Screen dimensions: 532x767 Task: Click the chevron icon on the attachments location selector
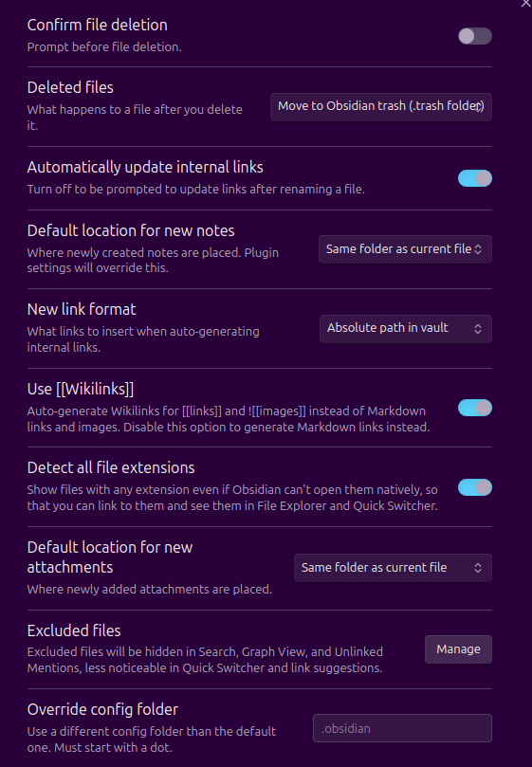pos(478,568)
